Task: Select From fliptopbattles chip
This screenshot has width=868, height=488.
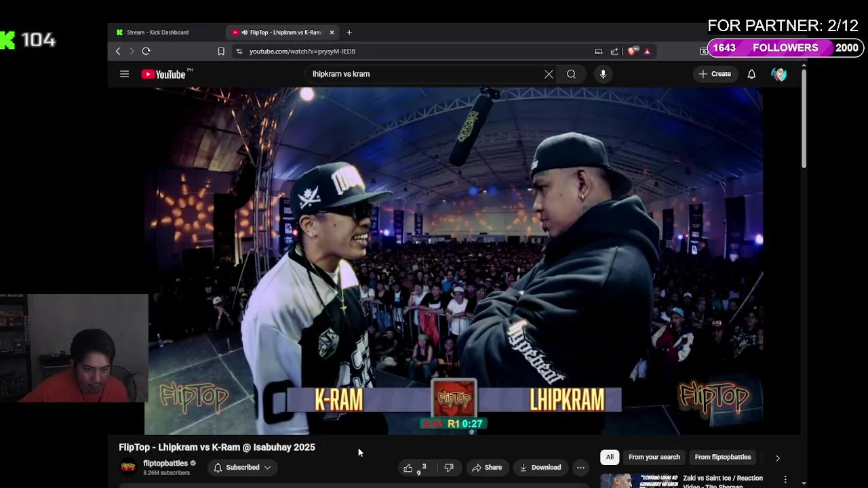Action: point(723,457)
